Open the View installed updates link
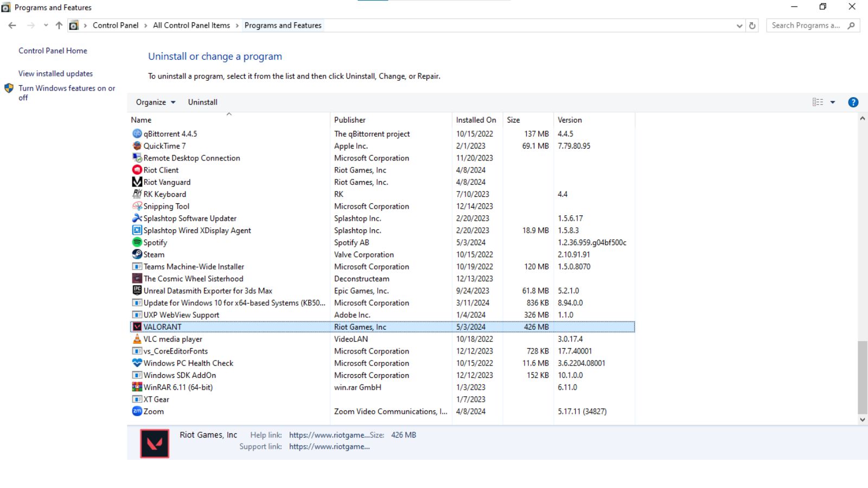Screen dimensions: 868x488 (55, 73)
